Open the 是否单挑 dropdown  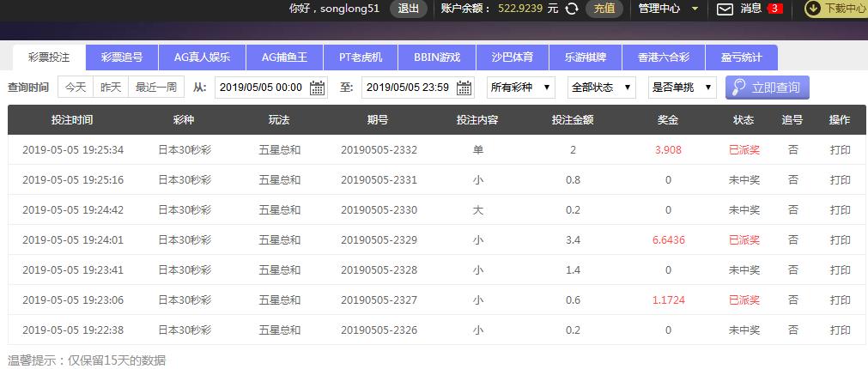683,88
